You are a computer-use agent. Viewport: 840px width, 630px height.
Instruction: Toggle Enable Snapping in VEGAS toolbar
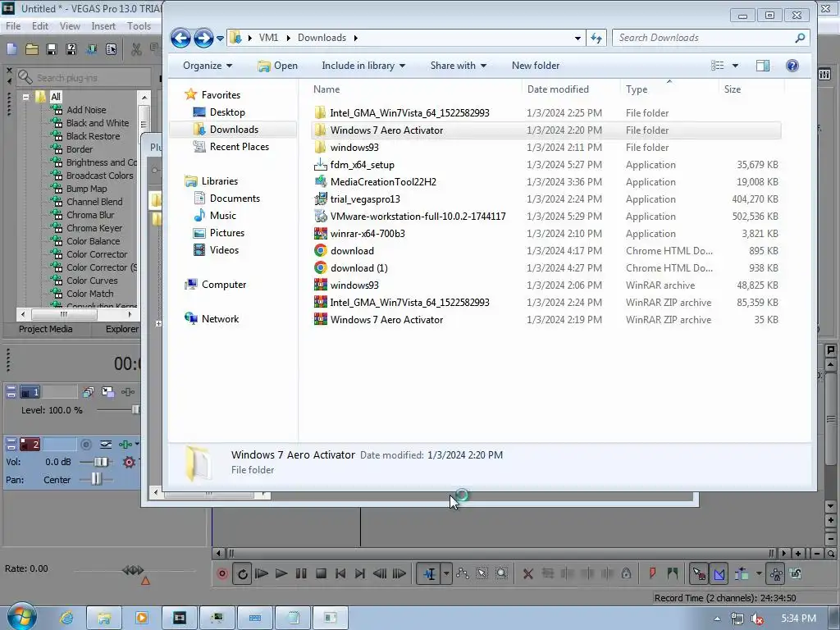[699, 573]
